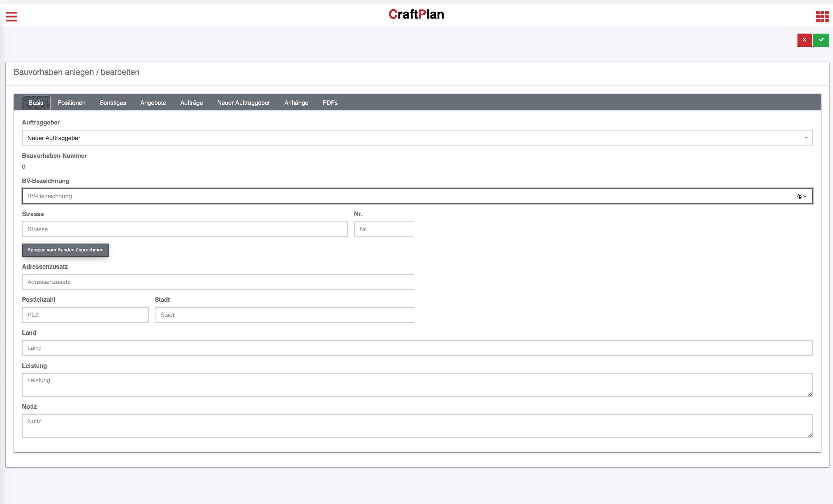Select the Neuer Auftraggeber tab
The image size is (833, 504).
(244, 103)
